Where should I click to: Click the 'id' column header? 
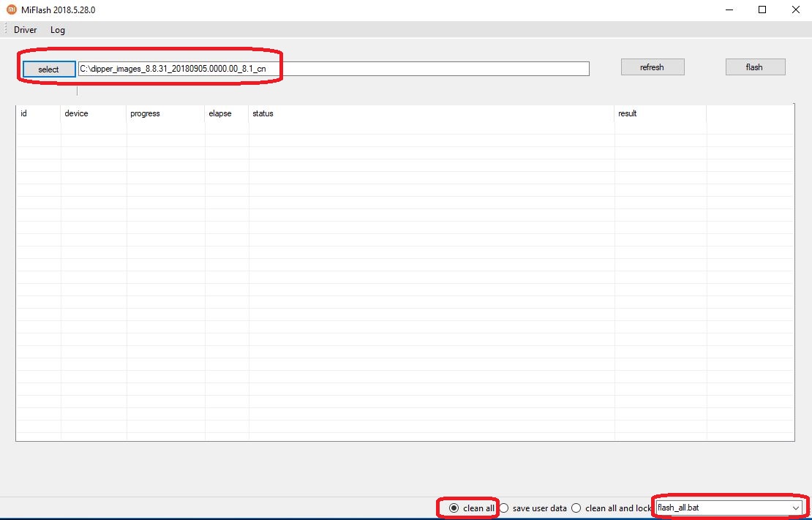point(38,113)
